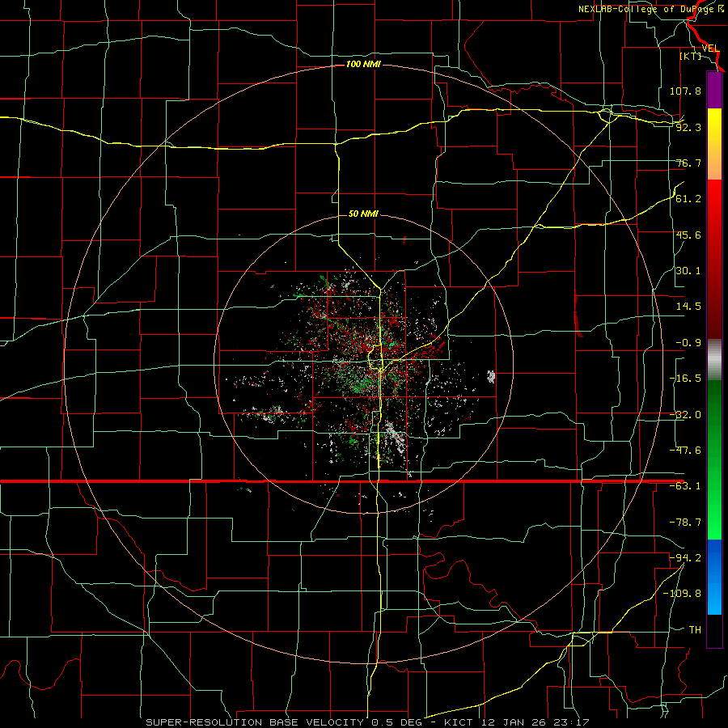Select the -47.6 velocity scale value
This screenshot has height=728, width=728.
tap(685, 451)
